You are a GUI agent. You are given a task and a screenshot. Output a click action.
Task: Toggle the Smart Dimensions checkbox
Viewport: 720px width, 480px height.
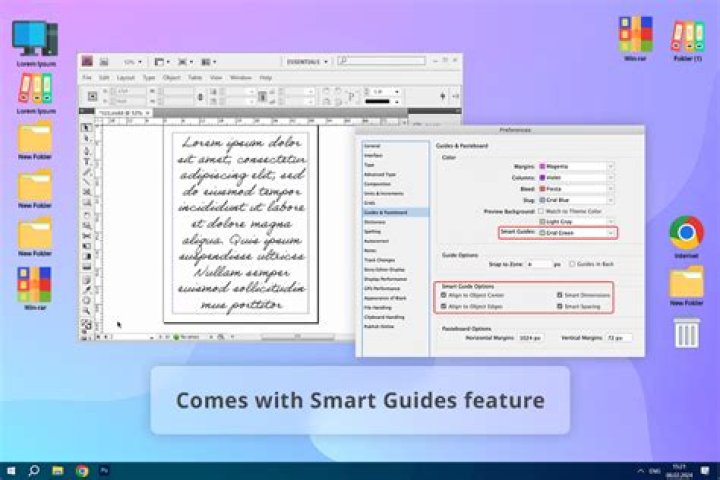pyautogui.click(x=558, y=296)
